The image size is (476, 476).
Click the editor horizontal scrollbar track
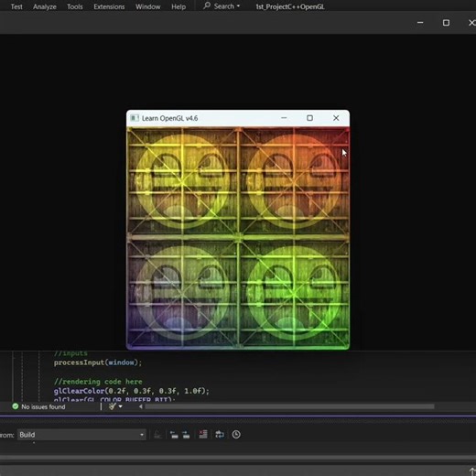[x=289, y=406]
